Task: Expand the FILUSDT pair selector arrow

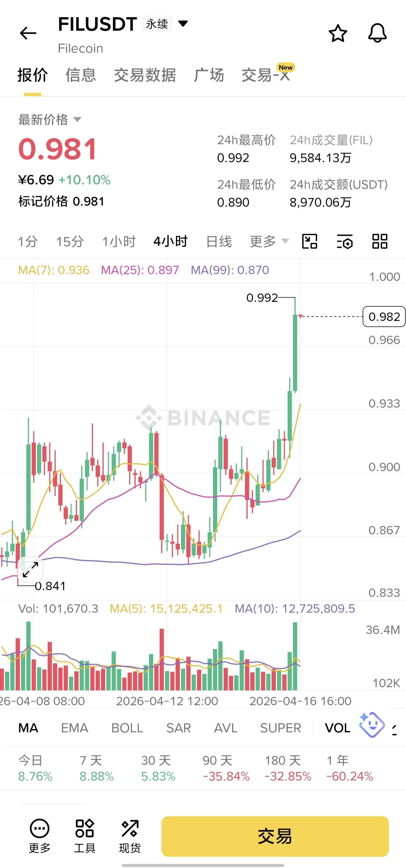Action: (x=183, y=24)
